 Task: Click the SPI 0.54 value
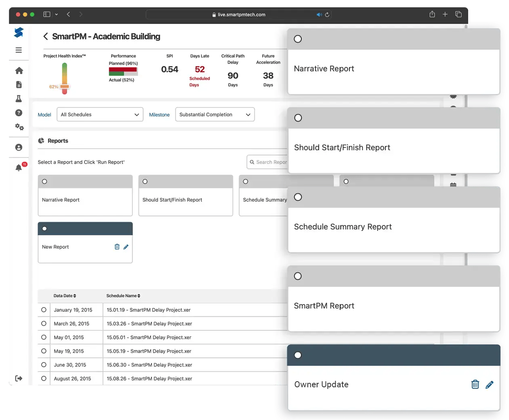coord(170,69)
